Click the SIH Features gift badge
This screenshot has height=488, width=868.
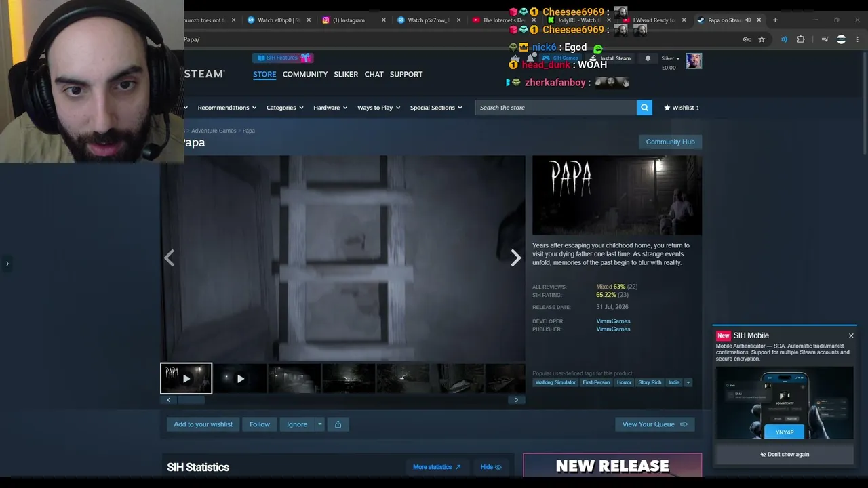(x=283, y=58)
